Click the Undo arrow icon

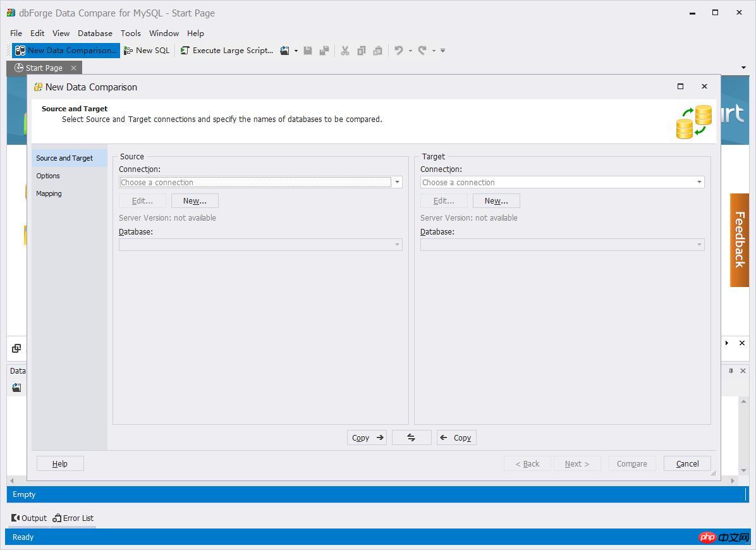coord(398,51)
